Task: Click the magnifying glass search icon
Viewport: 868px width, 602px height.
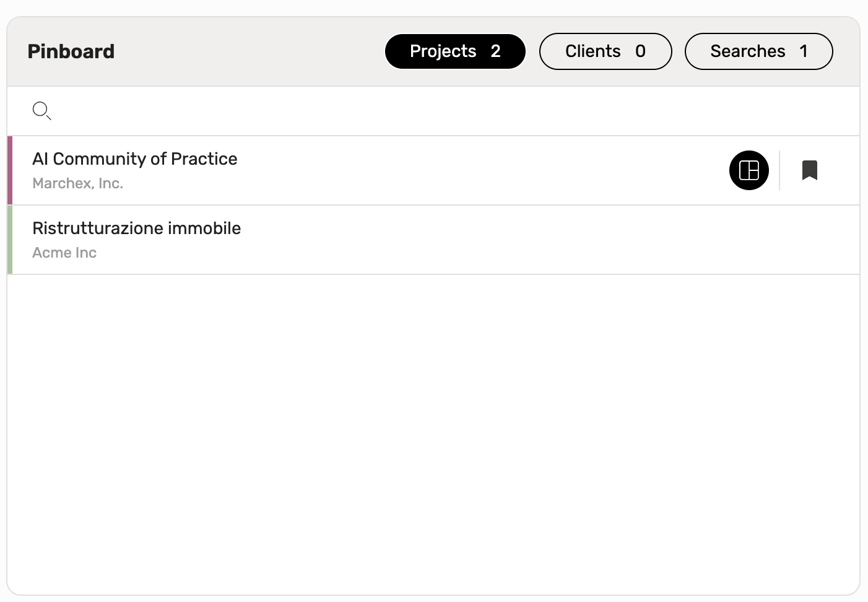Action: pyautogui.click(x=41, y=111)
